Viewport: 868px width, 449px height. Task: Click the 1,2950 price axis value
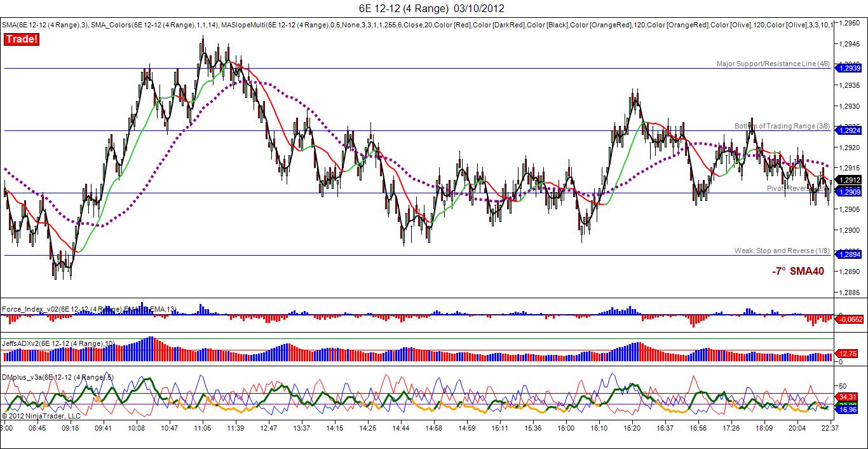(850, 22)
